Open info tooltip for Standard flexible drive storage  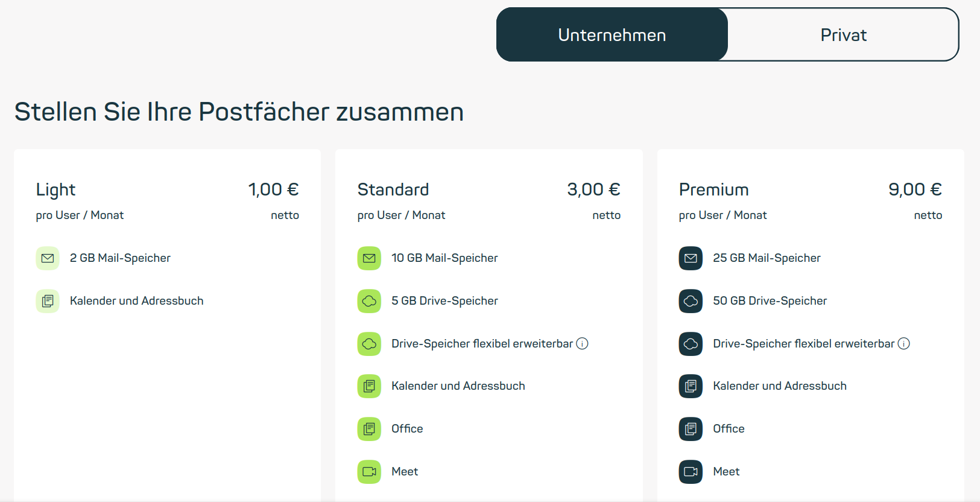(582, 344)
